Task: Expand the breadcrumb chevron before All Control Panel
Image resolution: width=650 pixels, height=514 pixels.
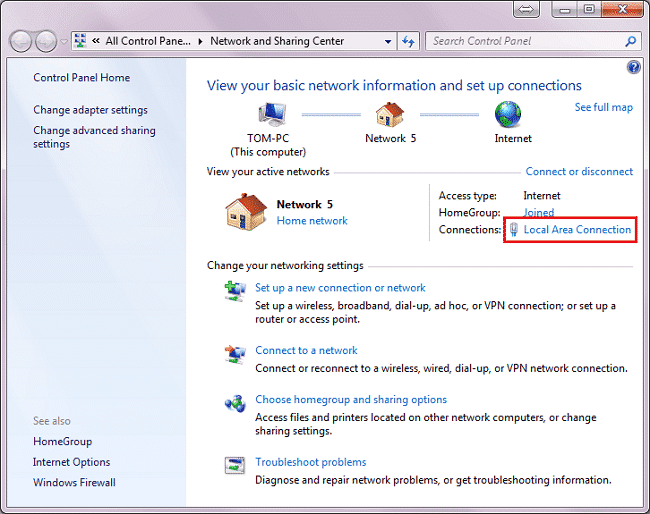Action: [x=96, y=42]
